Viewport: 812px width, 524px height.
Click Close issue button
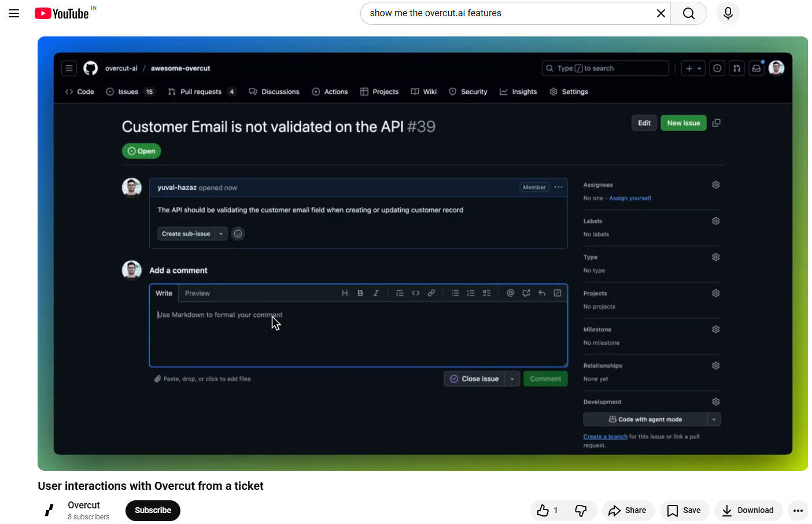tap(474, 379)
